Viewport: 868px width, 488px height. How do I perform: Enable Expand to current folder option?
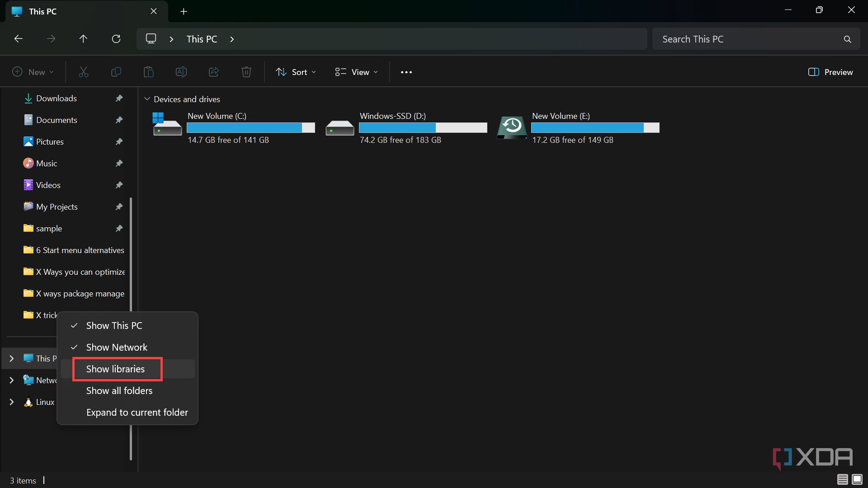[127, 412]
